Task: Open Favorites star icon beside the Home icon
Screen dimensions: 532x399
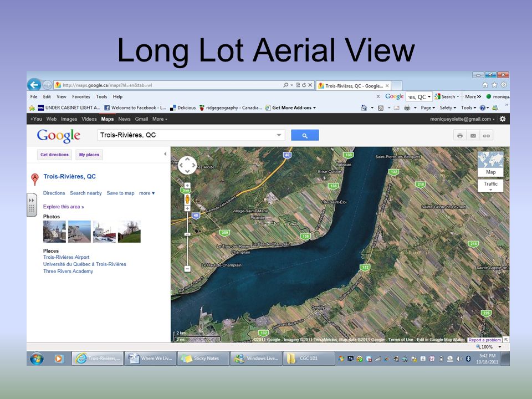Action: point(494,85)
